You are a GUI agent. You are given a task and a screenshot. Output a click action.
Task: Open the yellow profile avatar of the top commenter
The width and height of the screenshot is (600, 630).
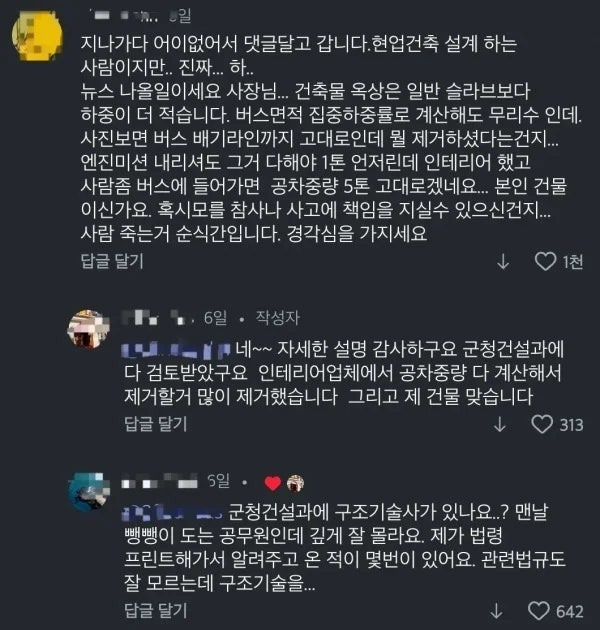click(x=37, y=36)
